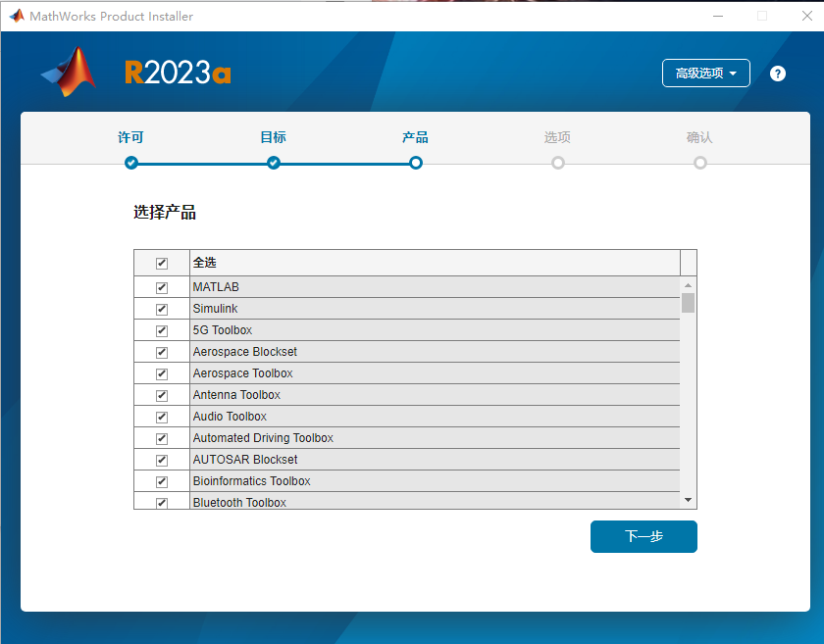The height and width of the screenshot is (644, 824).
Task: Toggle the 5G Toolbox checkbox
Action: (161, 331)
